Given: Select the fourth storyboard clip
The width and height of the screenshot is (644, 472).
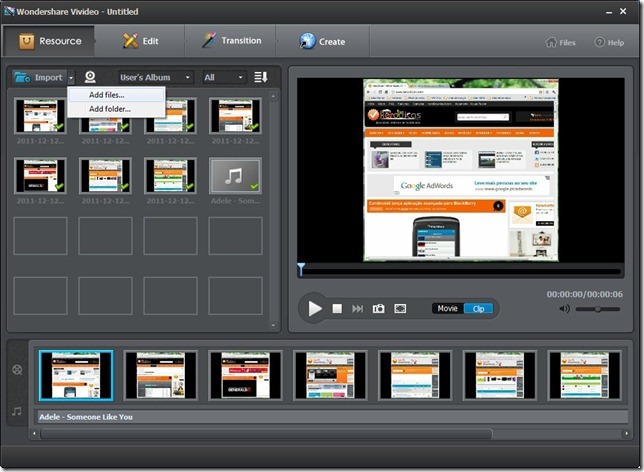Looking at the screenshot, I should coord(330,375).
